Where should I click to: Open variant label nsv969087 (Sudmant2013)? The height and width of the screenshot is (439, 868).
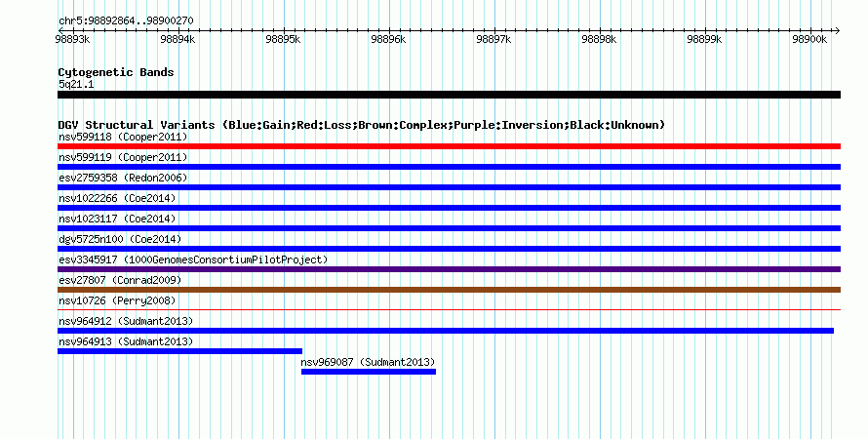368,362
